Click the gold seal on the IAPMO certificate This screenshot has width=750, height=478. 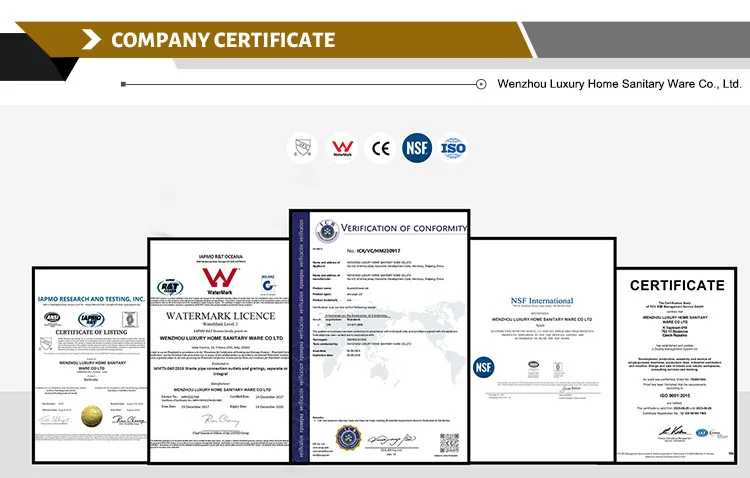tap(92, 416)
